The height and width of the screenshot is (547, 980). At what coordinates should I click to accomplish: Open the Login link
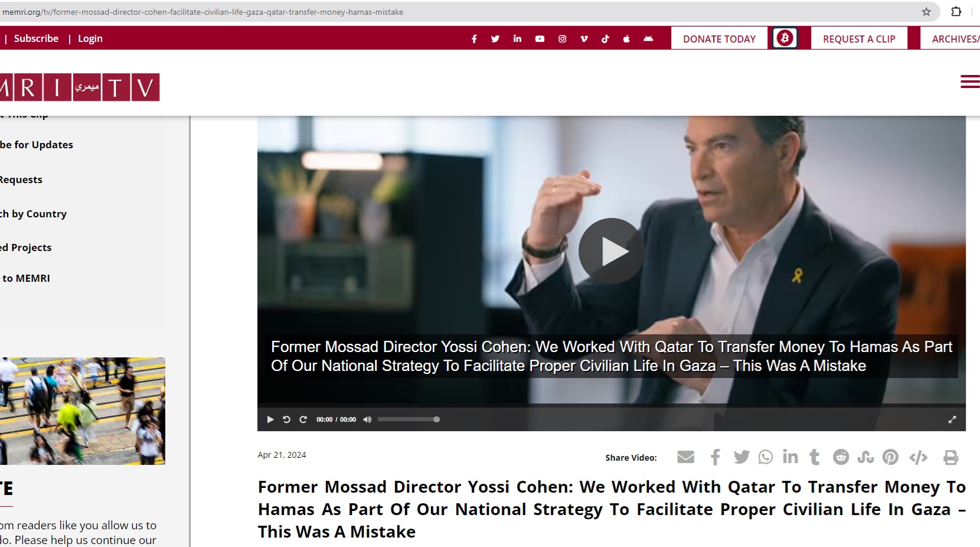click(x=90, y=38)
